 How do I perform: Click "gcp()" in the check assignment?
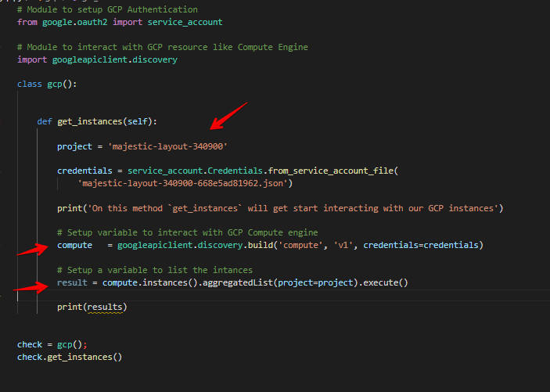[70, 344]
